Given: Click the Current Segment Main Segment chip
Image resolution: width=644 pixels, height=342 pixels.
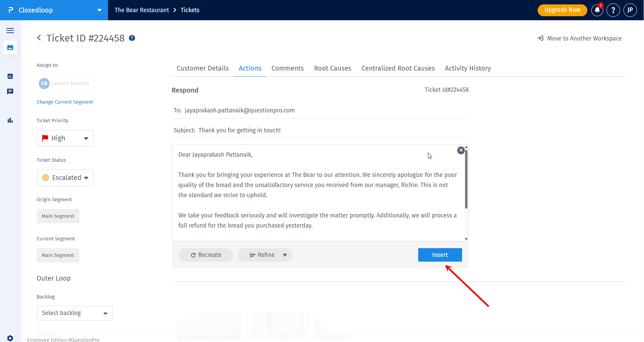Looking at the screenshot, I should [x=58, y=255].
